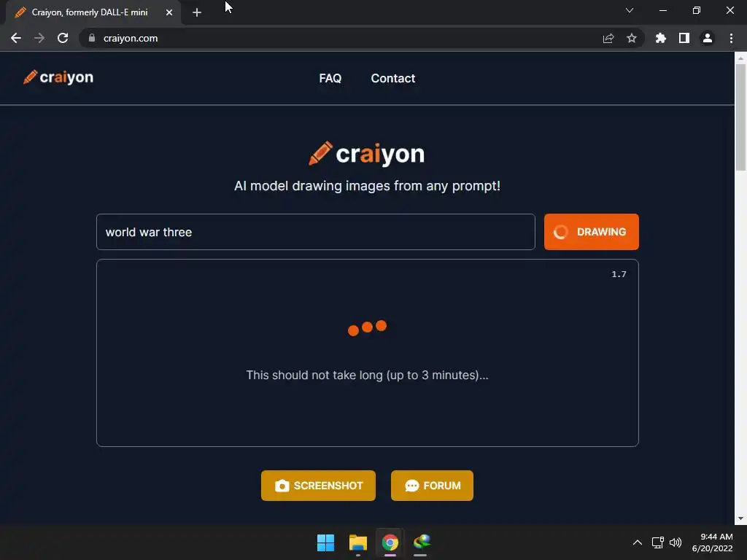The image size is (747, 560).
Task: Open Chrome's three-dot menu
Action: [731, 38]
